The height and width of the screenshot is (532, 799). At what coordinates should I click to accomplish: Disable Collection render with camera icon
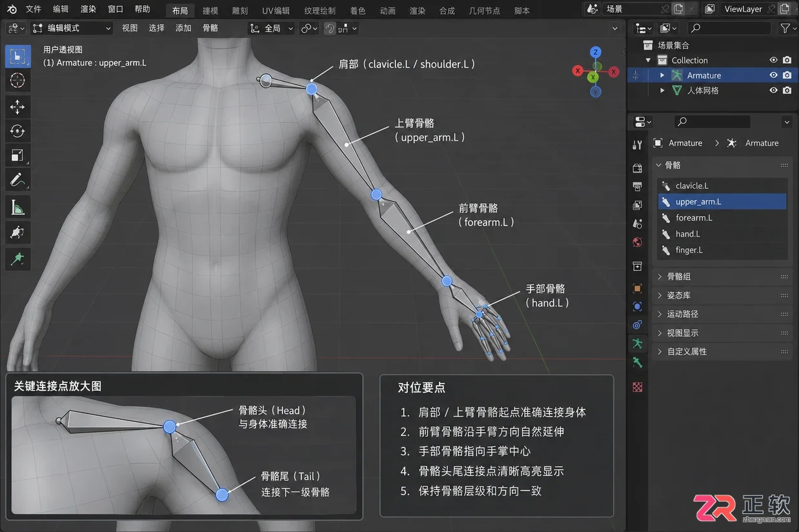(x=787, y=60)
